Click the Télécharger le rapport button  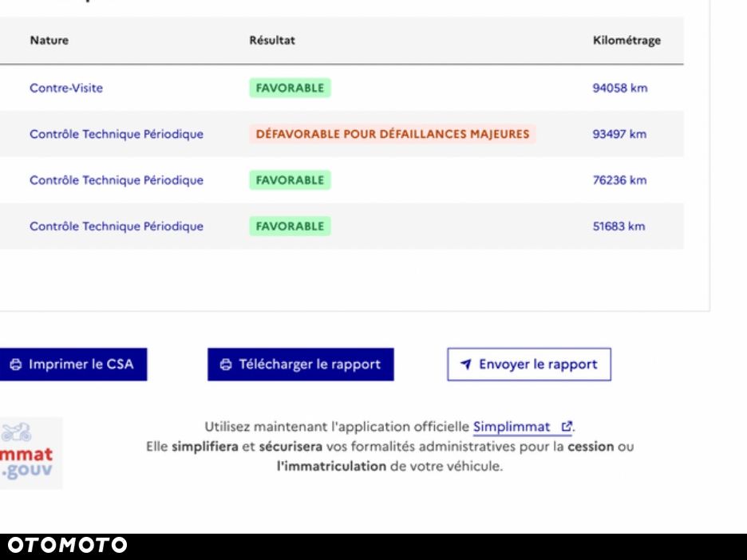click(x=301, y=365)
